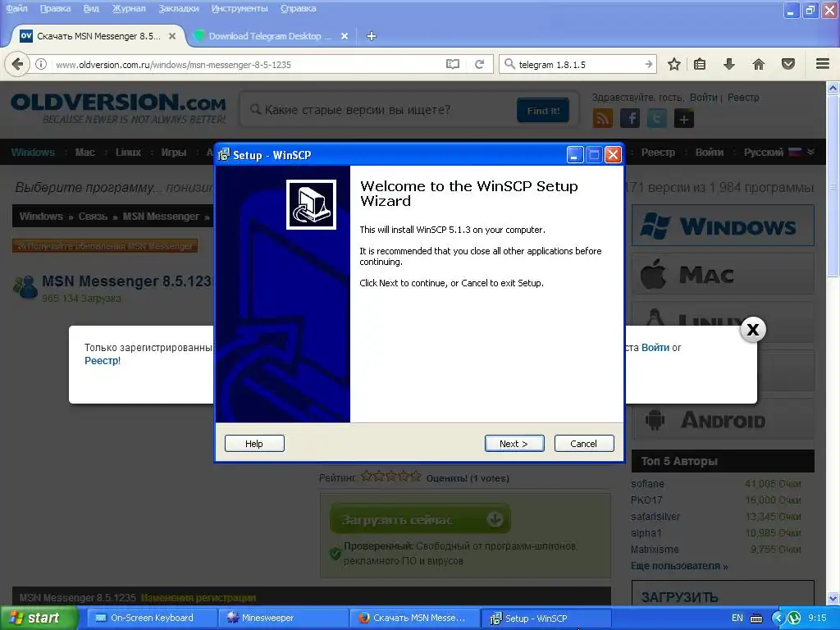Open the Закладки menu

pos(178,8)
